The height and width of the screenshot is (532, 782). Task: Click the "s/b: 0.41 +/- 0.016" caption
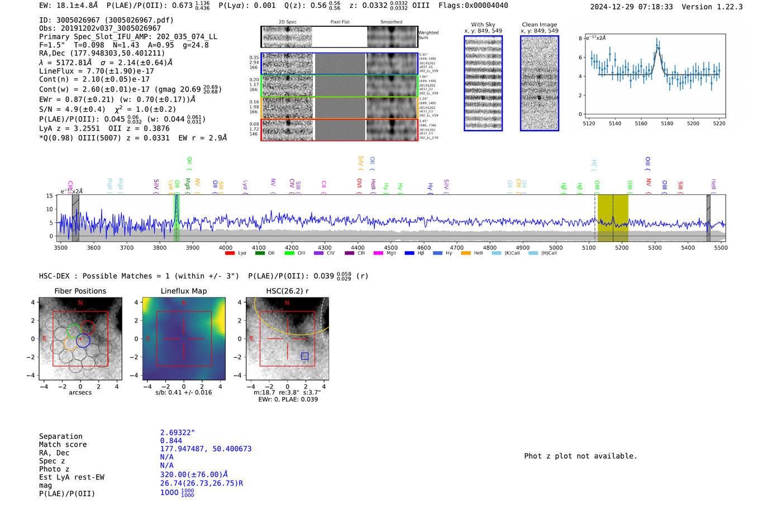click(184, 392)
